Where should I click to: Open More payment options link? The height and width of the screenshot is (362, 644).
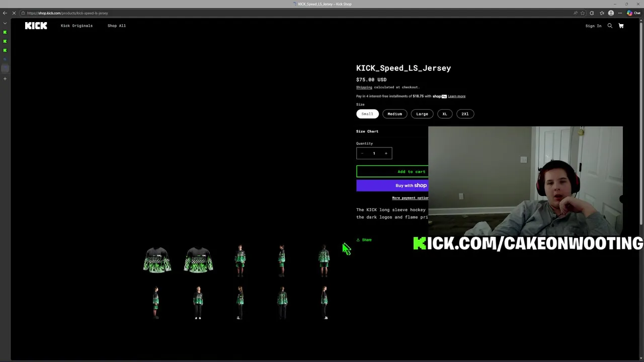click(410, 198)
